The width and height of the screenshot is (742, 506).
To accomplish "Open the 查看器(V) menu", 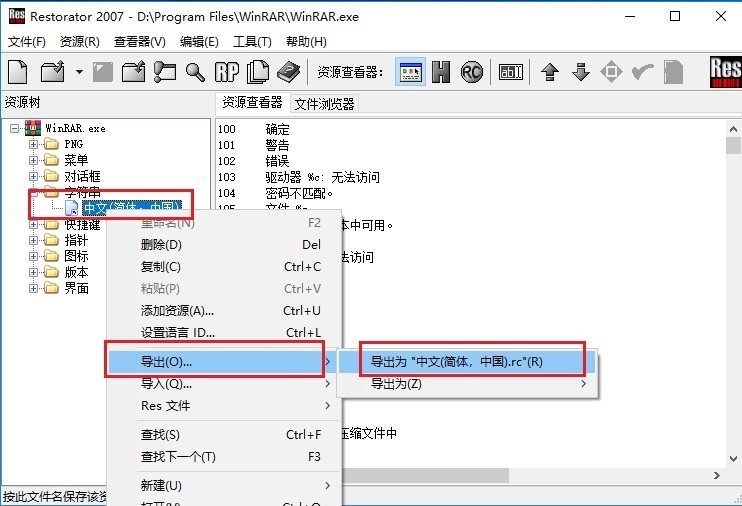I will coord(140,42).
